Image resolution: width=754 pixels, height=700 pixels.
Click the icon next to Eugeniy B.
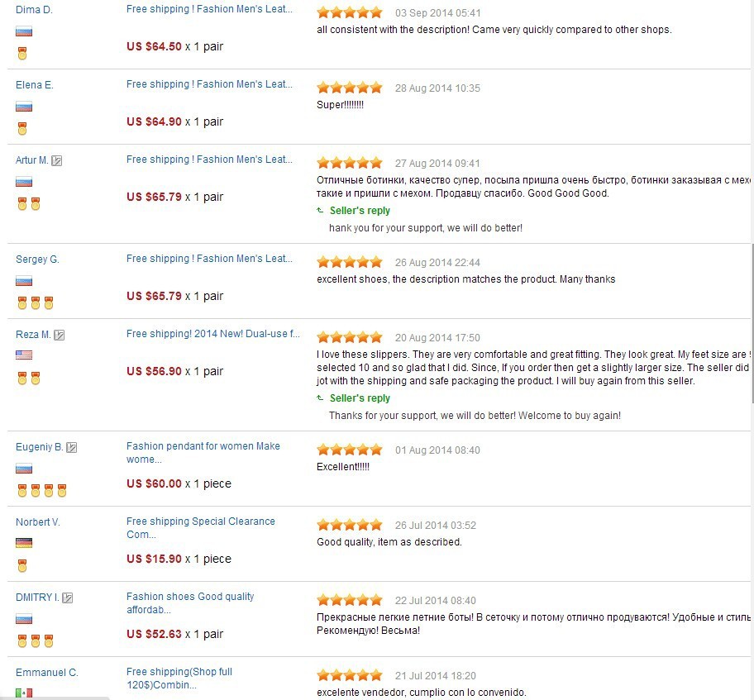(x=72, y=448)
